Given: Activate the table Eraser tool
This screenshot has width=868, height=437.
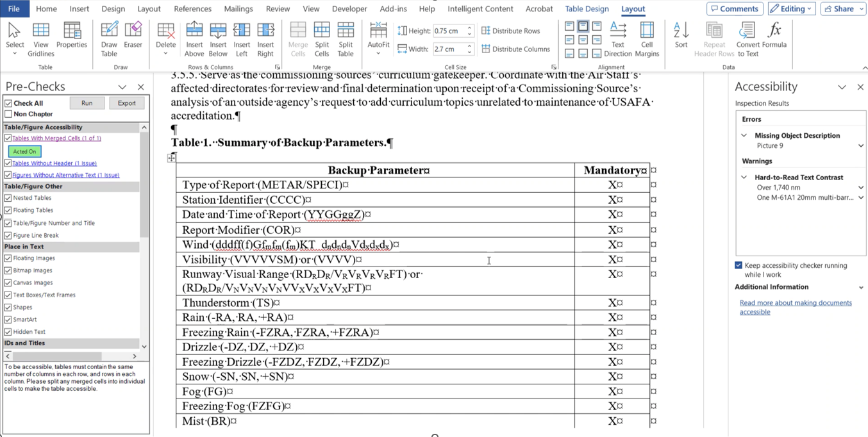Looking at the screenshot, I should click(133, 35).
